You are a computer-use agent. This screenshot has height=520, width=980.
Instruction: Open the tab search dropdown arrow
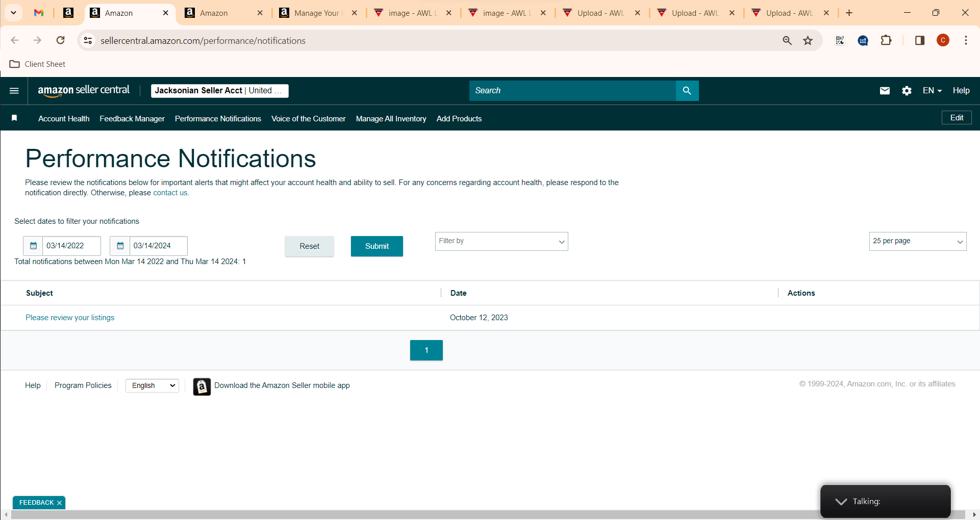pos(14,13)
